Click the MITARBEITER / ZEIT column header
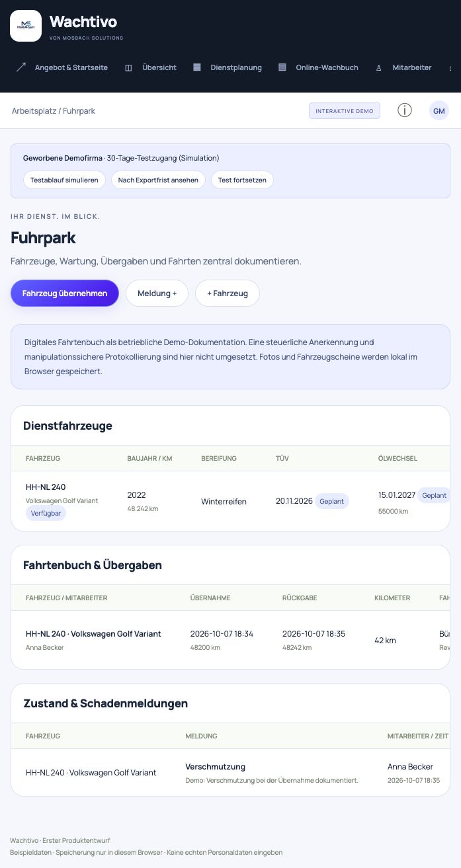This screenshot has height=868, width=461. [x=418, y=736]
